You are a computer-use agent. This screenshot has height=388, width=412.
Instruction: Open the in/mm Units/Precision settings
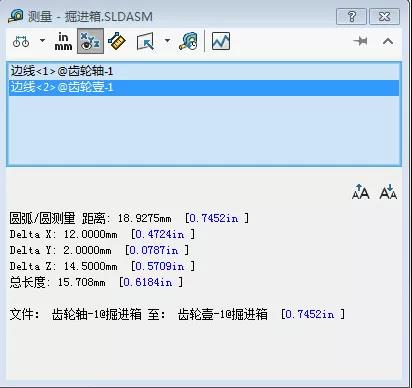tap(63, 41)
